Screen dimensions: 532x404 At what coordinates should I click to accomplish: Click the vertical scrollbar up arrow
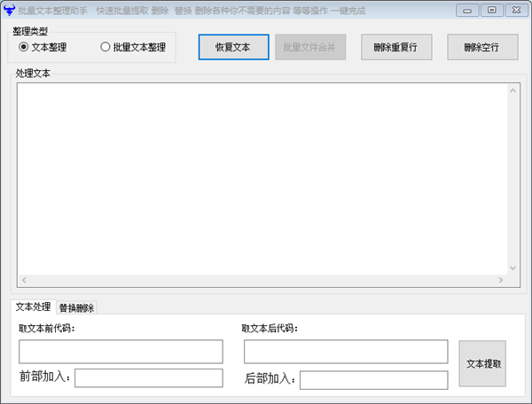512,89
